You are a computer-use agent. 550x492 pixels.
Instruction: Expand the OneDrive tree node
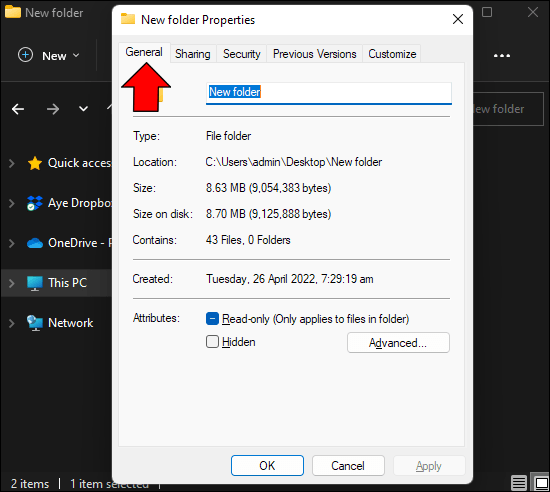pos(12,243)
